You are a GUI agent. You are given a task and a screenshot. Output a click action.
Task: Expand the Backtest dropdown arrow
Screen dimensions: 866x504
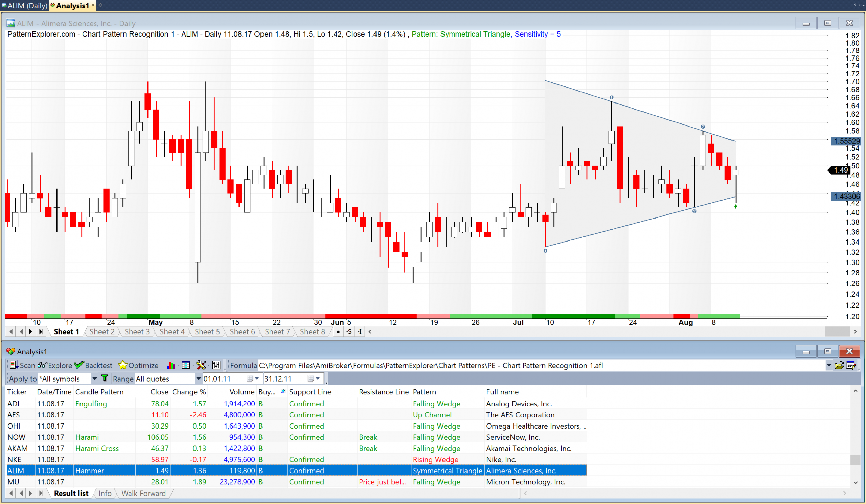(x=115, y=365)
